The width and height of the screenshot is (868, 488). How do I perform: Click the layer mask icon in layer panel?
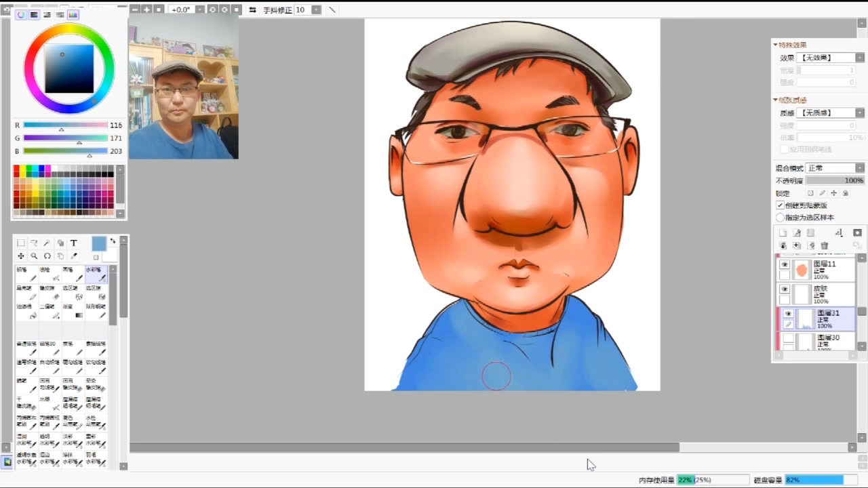point(857,232)
